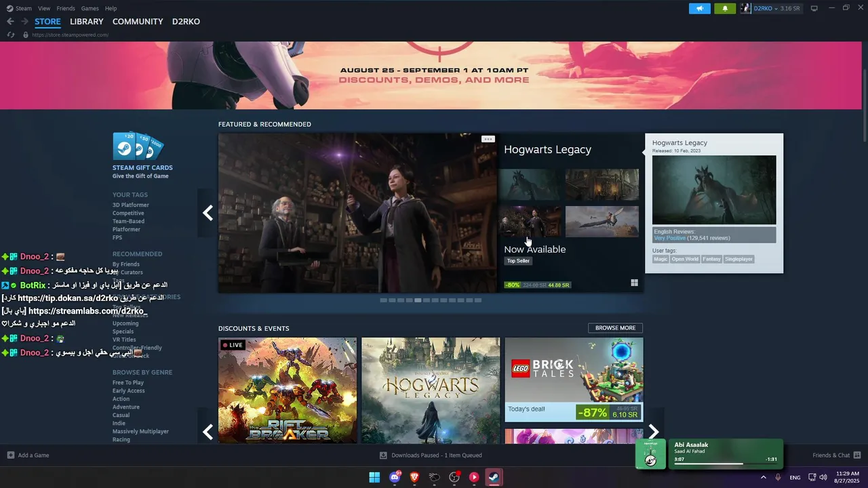Screen dimensions: 868x488
Task: Show previous featured game with left arrow
Action: pos(208,213)
